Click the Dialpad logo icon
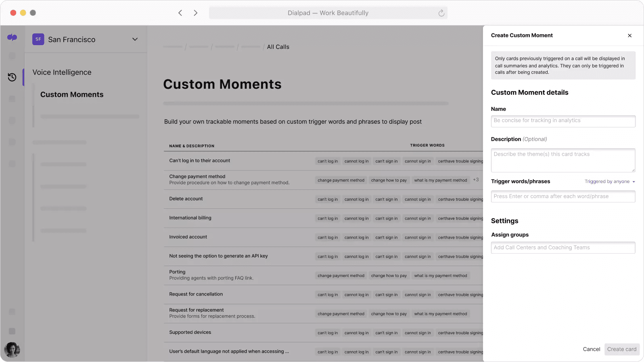Screen dimensions: 644x362 pos(12,37)
